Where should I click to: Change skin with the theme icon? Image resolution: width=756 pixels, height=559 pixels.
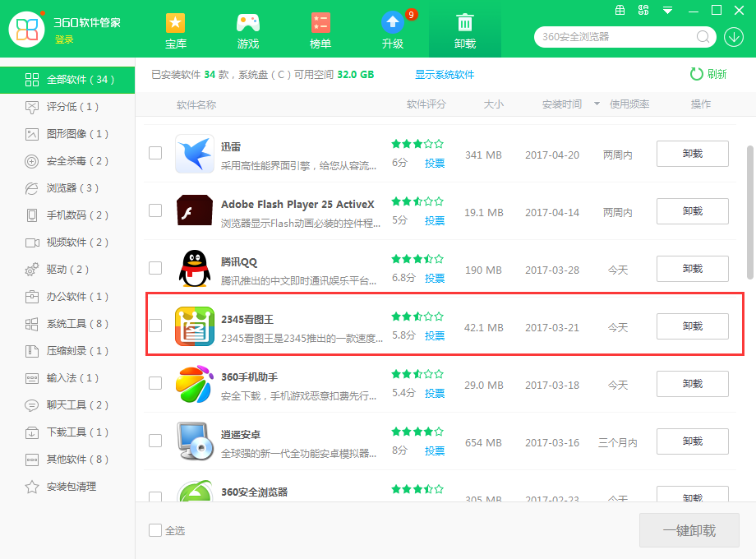click(643, 11)
